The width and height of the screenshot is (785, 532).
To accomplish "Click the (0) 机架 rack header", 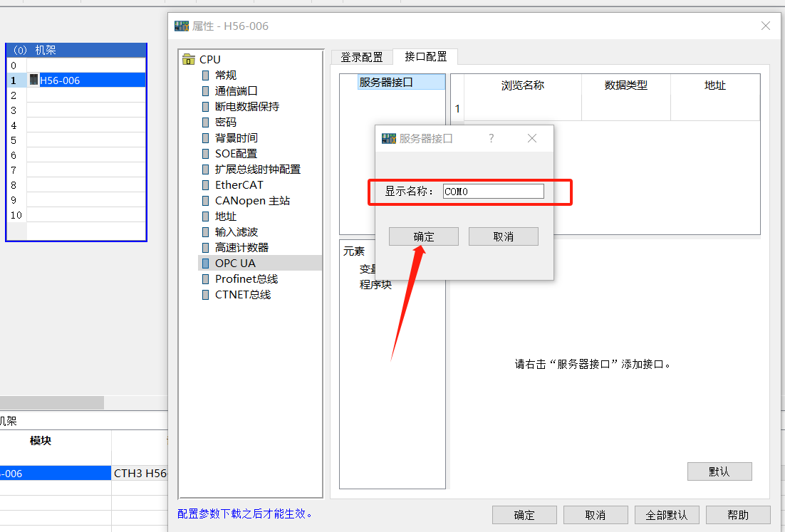I will coord(76,50).
